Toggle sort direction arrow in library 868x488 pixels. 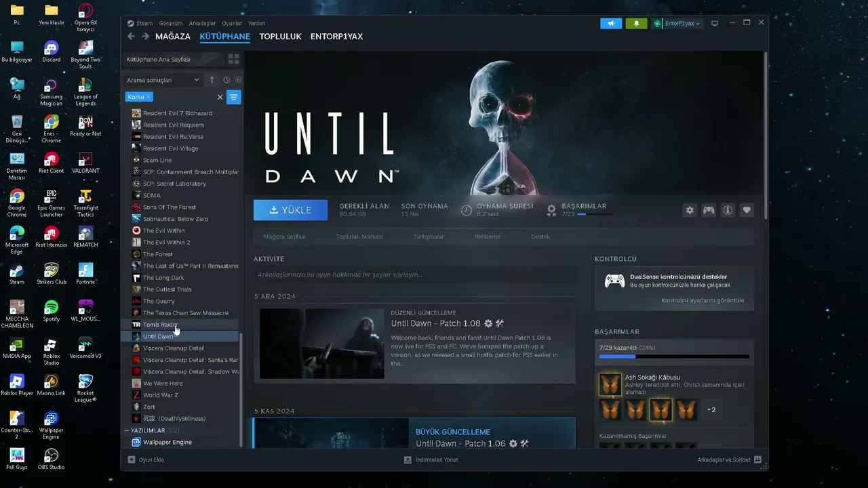pyautogui.click(x=212, y=80)
